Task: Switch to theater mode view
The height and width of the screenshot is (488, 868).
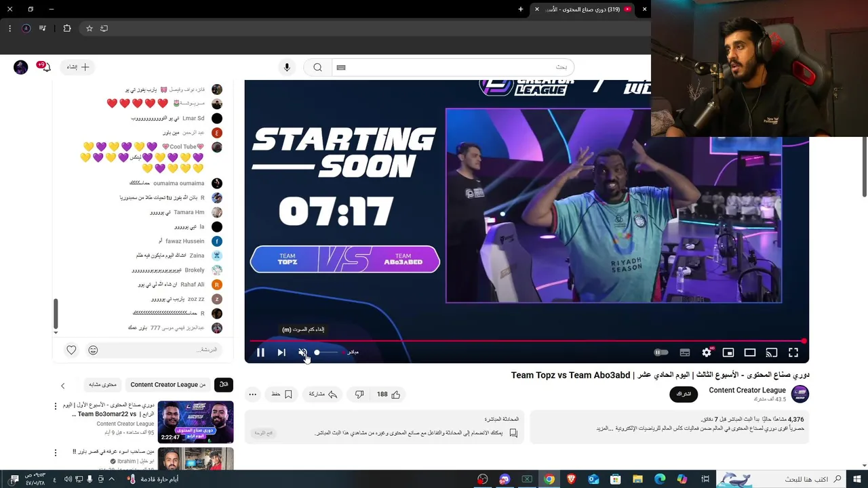Action: tap(750, 352)
